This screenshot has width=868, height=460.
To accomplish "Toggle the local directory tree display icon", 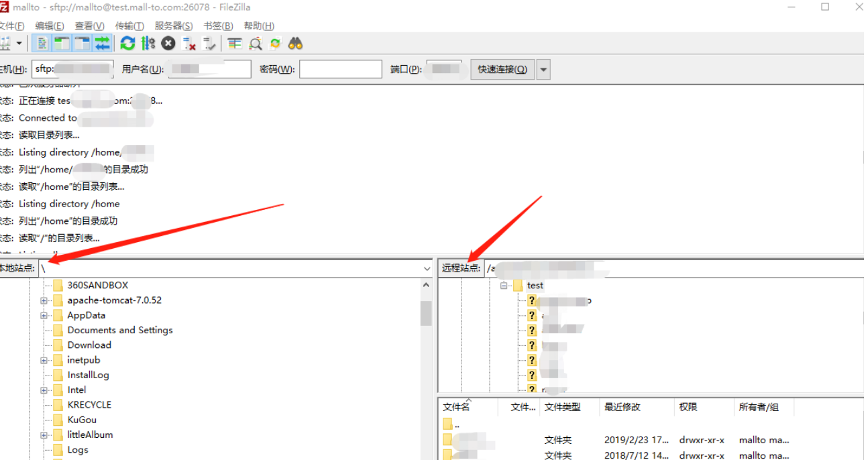I will point(62,44).
